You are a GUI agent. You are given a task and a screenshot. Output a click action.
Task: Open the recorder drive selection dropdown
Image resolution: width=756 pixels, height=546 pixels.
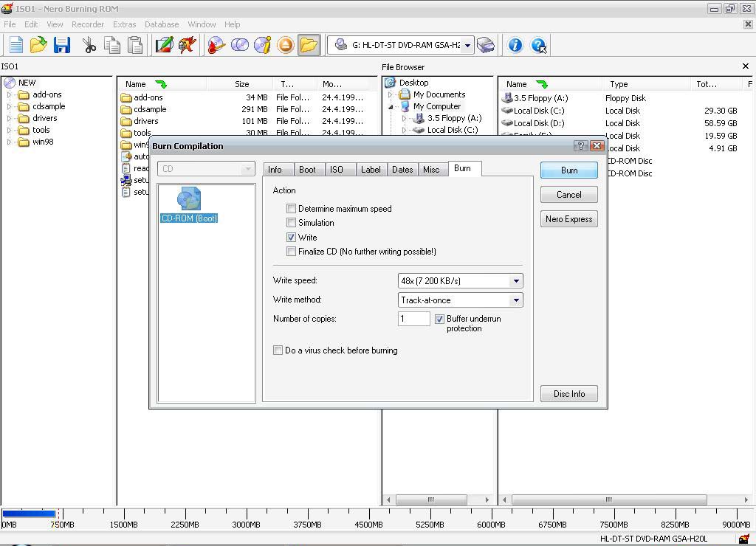click(467, 45)
